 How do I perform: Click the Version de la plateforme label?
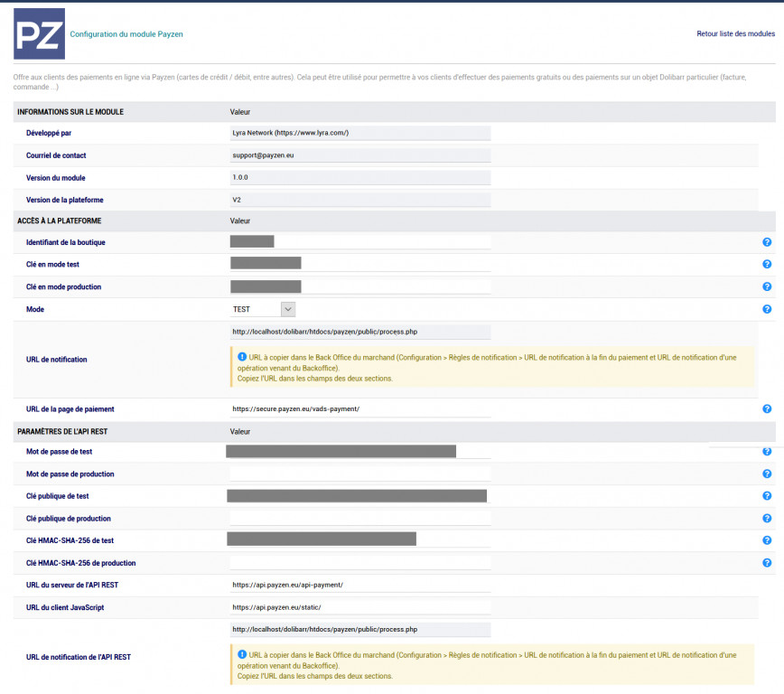point(65,200)
